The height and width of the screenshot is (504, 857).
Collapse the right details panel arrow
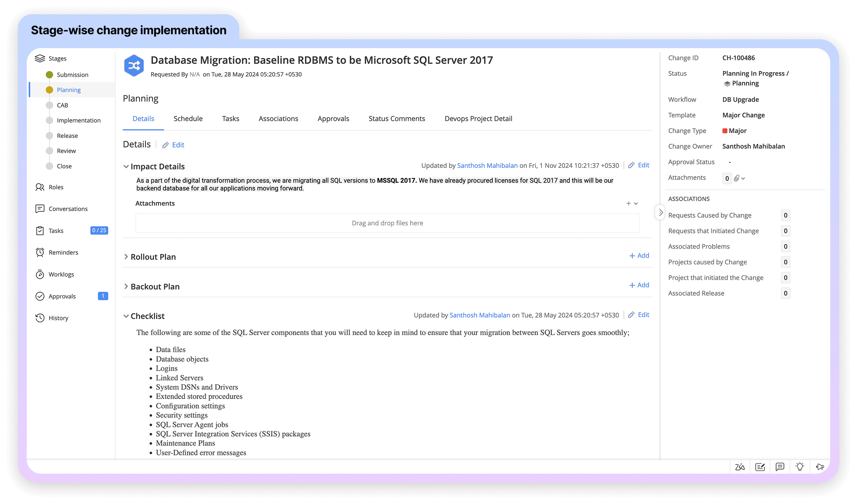coord(661,212)
